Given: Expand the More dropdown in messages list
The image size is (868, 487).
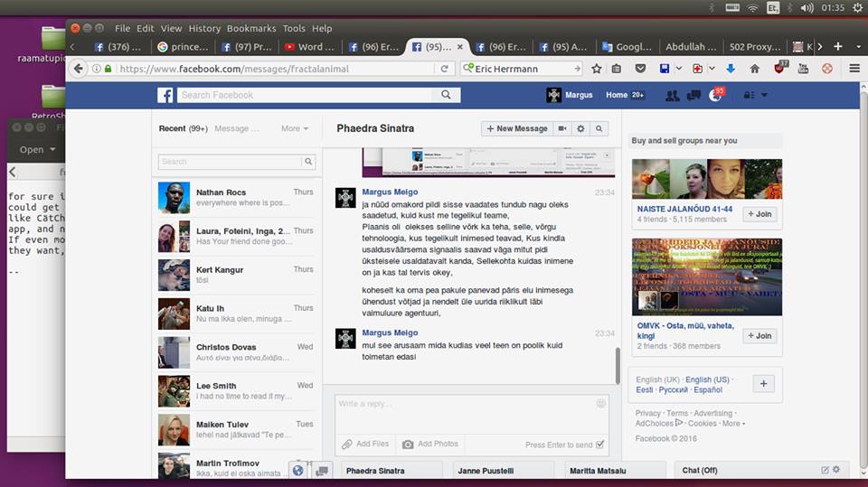Looking at the screenshot, I should 295,128.
